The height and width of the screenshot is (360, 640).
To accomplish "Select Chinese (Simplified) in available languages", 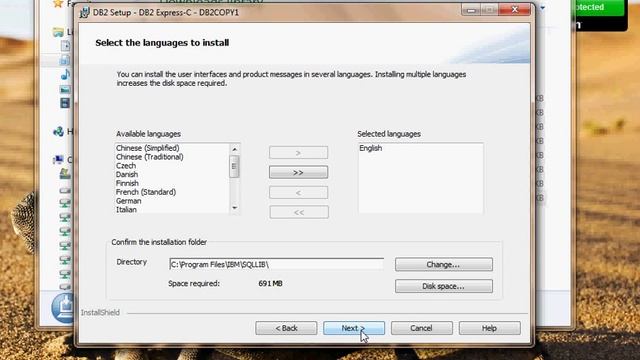I will [x=148, y=148].
